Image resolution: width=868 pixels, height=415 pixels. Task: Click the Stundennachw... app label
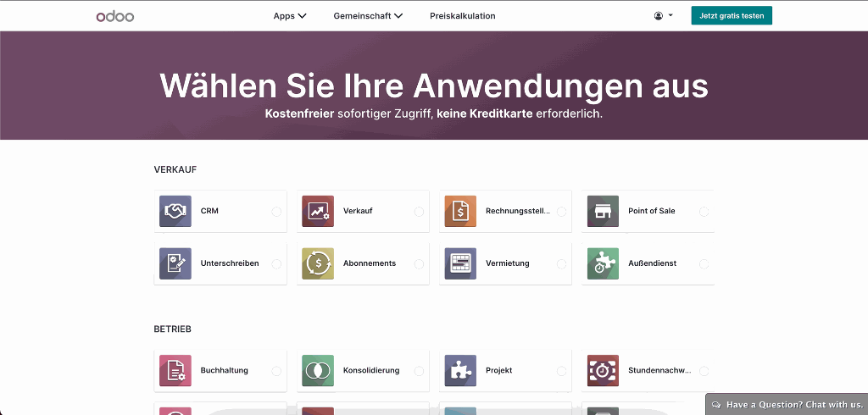click(x=659, y=371)
